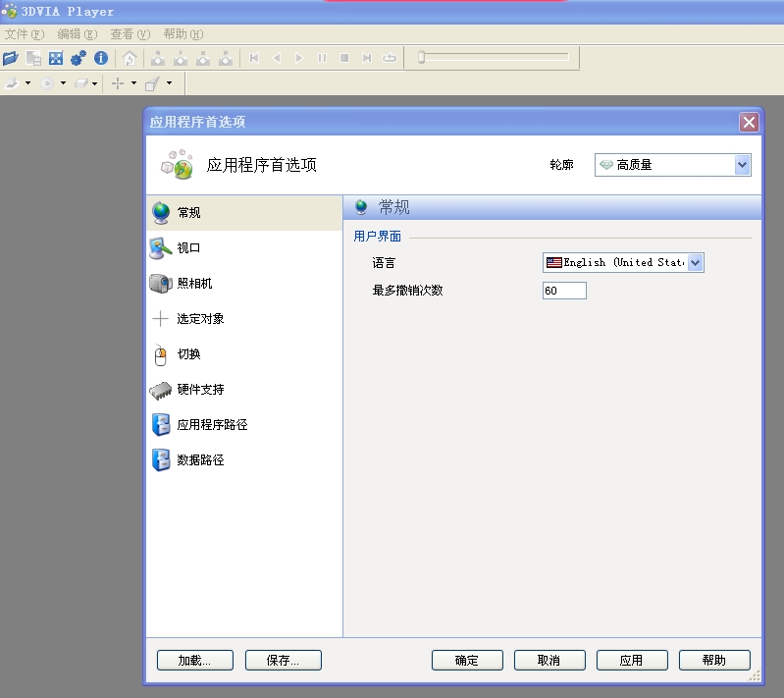Expand the perspective cube dropdown arrow

point(169,83)
